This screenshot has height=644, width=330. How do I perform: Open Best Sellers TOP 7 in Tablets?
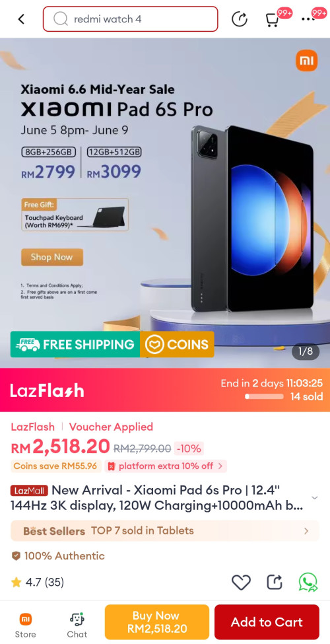coord(165,530)
